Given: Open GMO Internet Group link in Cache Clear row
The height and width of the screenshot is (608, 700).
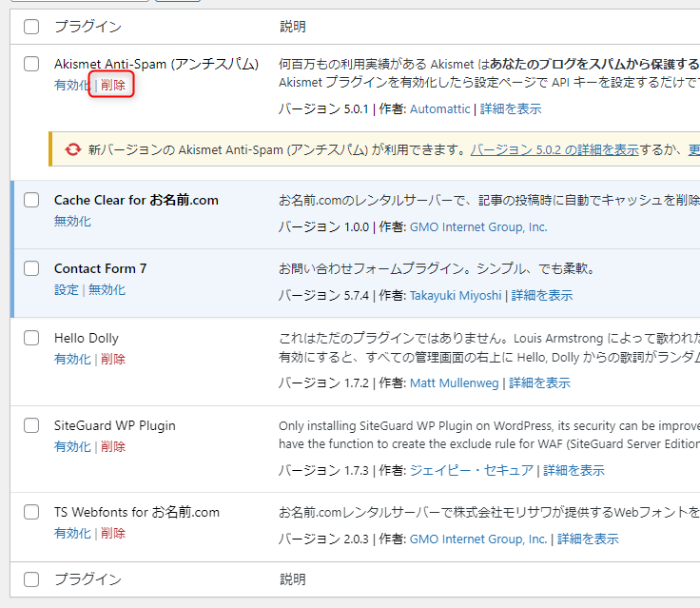Looking at the screenshot, I should tap(478, 227).
